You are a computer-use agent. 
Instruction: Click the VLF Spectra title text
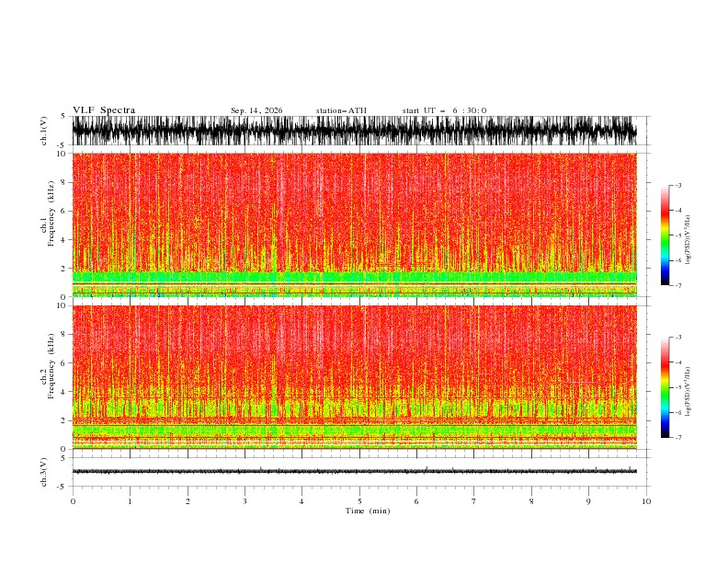pyautogui.click(x=104, y=110)
